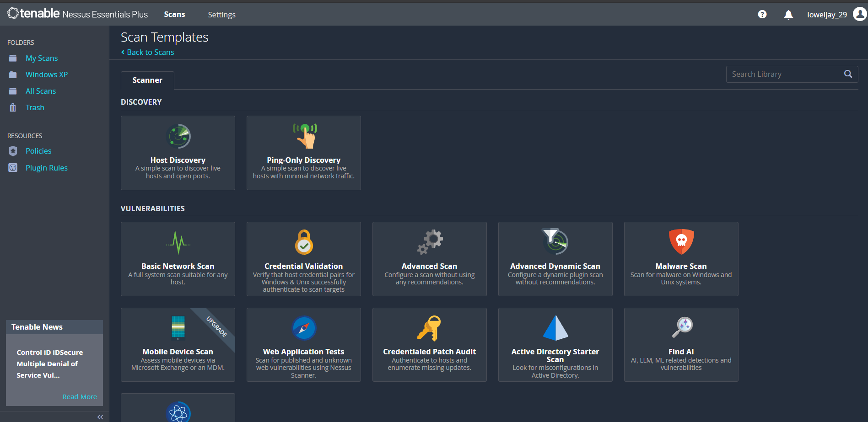Click the Basic Network Scan title

[178, 266]
